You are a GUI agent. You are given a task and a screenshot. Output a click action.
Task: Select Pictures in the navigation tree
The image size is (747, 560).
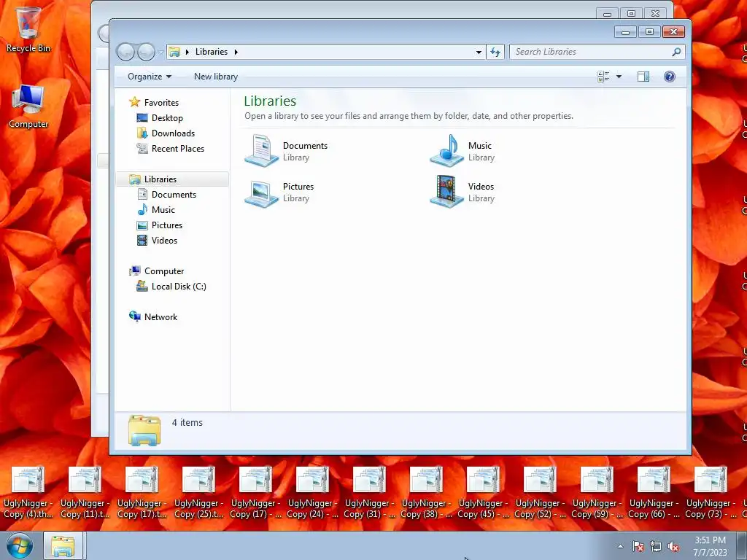[x=167, y=225]
